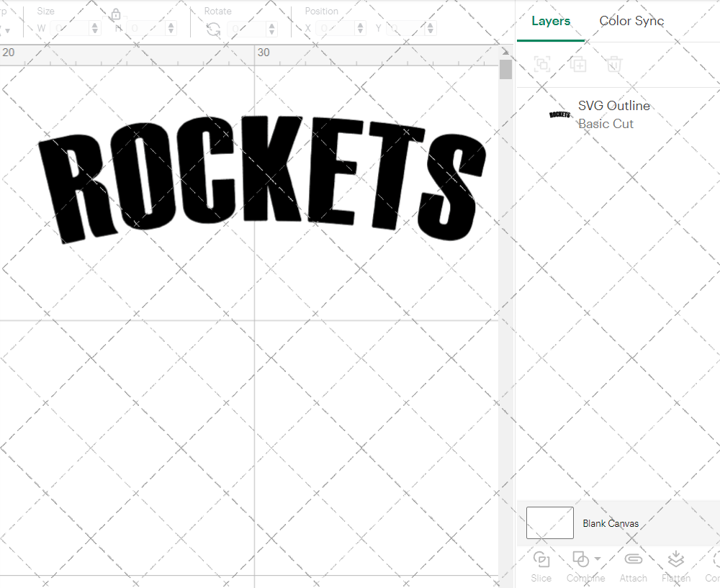Flatten the ROCKETS layer
Image resolution: width=720 pixels, height=588 pixels.
[675, 565]
